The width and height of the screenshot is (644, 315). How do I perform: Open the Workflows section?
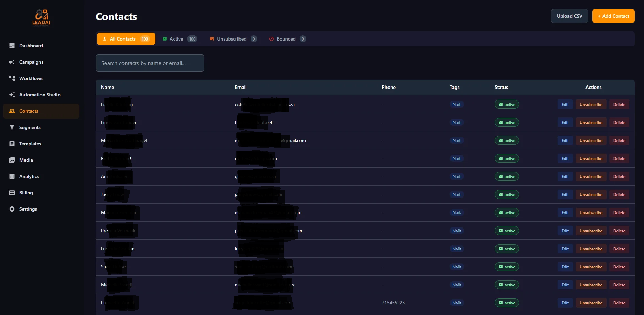pyautogui.click(x=31, y=78)
